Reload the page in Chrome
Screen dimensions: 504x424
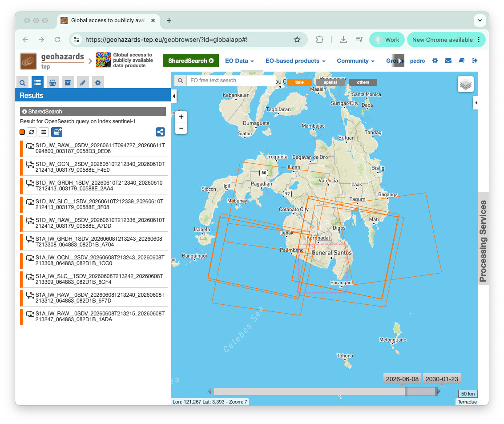point(57,40)
